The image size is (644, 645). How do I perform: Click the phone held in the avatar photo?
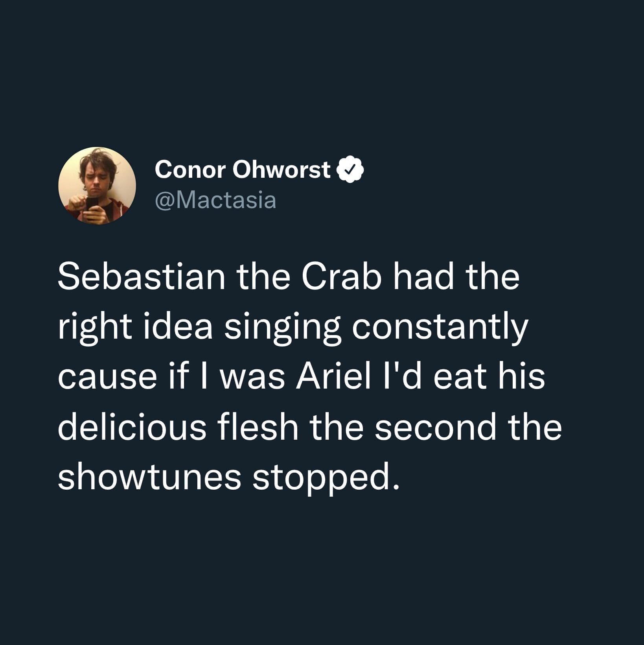93,208
